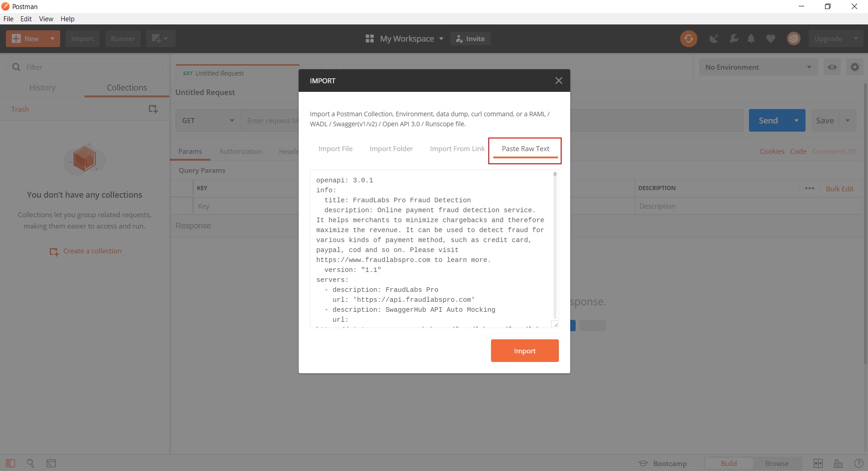Open the File menu
Screen dimensions: 868x471
coord(9,19)
